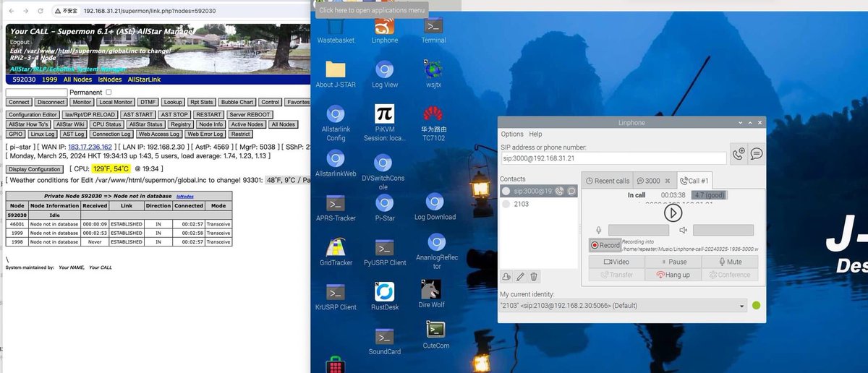868x373 pixels.
Task: Open the SoundCard desktop icon
Action: (x=384, y=340)
